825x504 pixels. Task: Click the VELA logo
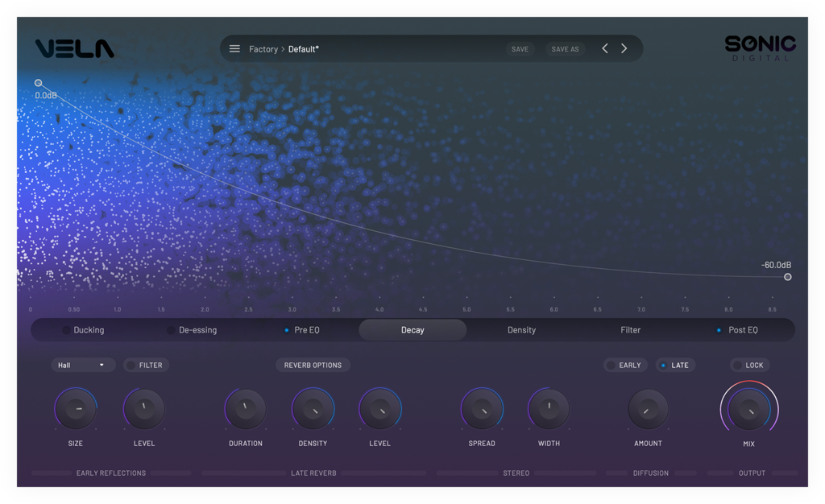pos(75,49)
